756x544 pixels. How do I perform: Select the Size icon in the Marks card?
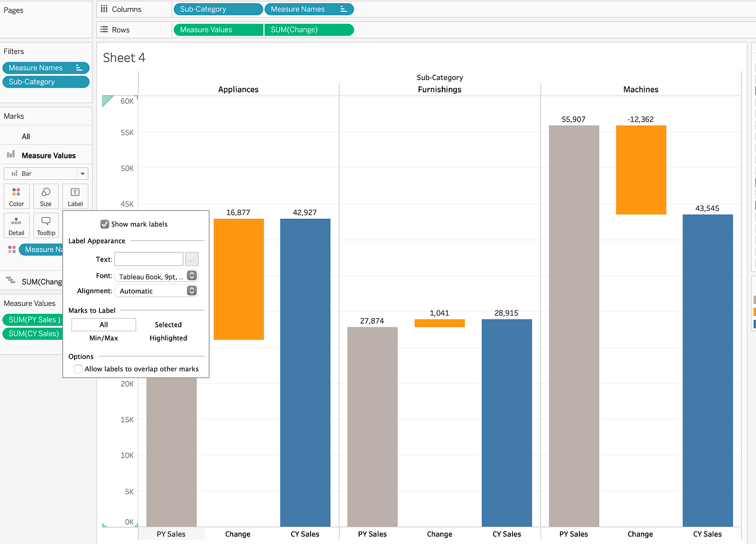click(45, 196)
